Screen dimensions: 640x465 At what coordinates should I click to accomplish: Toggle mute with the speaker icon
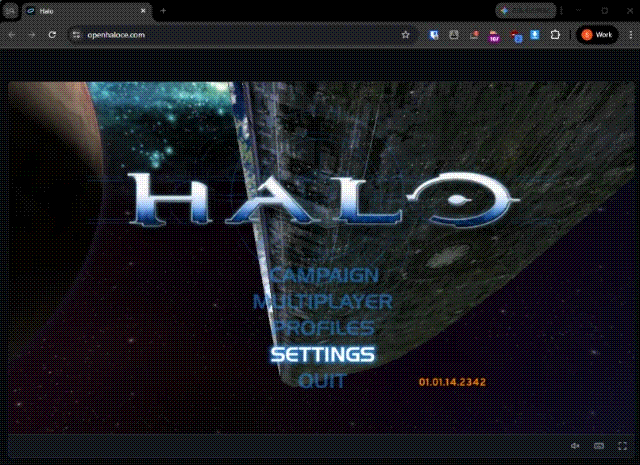point(575,446)
